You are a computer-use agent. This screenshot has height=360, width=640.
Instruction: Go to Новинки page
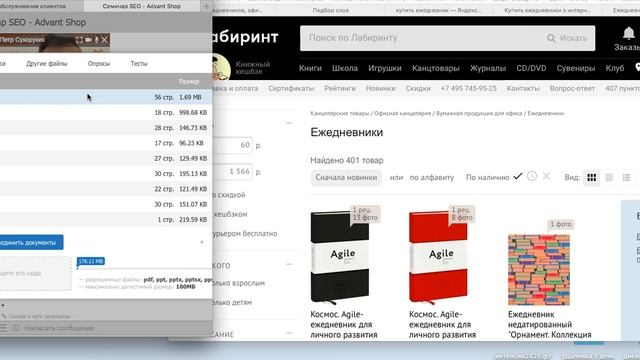[380, 88]
